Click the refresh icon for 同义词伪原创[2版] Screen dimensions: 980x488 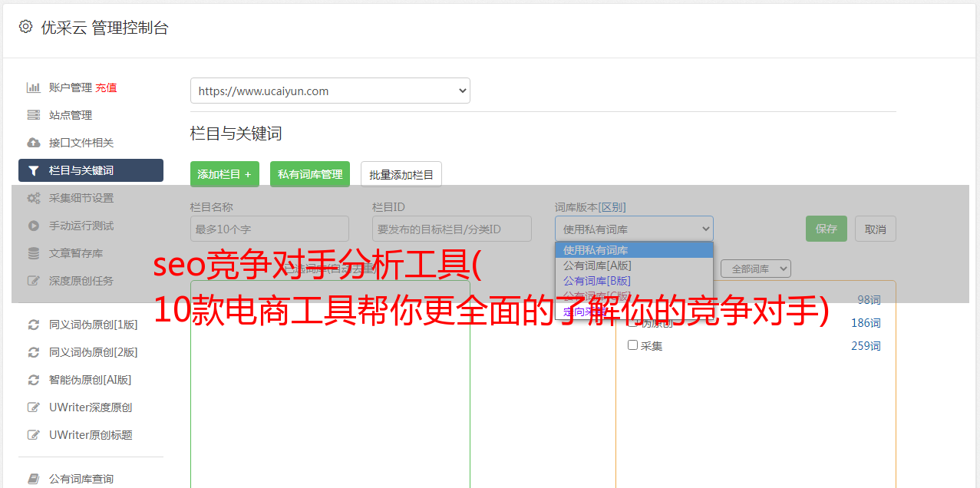[x=33, y=352]
